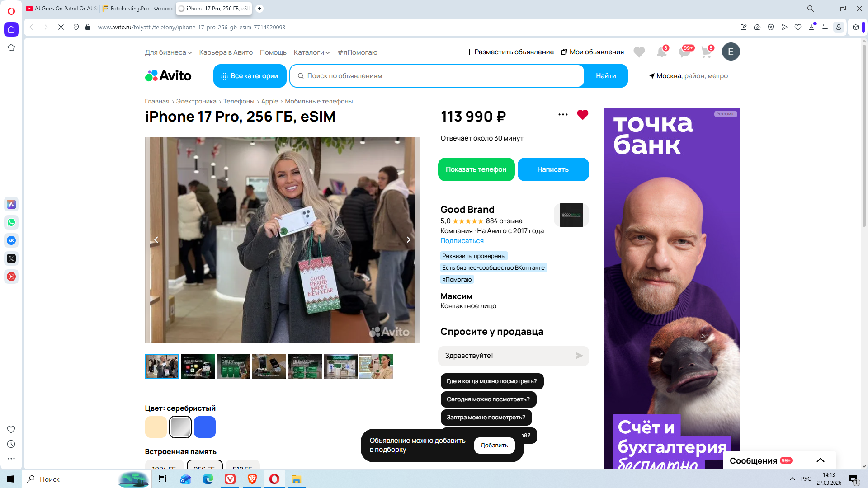Viewport: 868px width, 488px height.
Task: Open VK in Opera sidebar
Action: [x=11, y=240]
